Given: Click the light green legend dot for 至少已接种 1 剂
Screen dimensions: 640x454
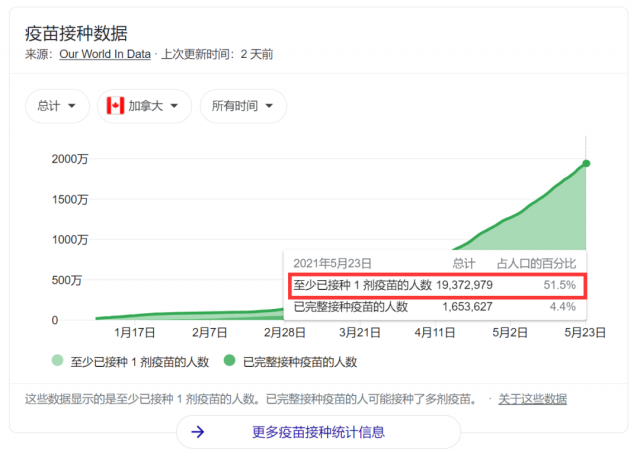Looking at the screenshot, I should (x=58, y=361).
